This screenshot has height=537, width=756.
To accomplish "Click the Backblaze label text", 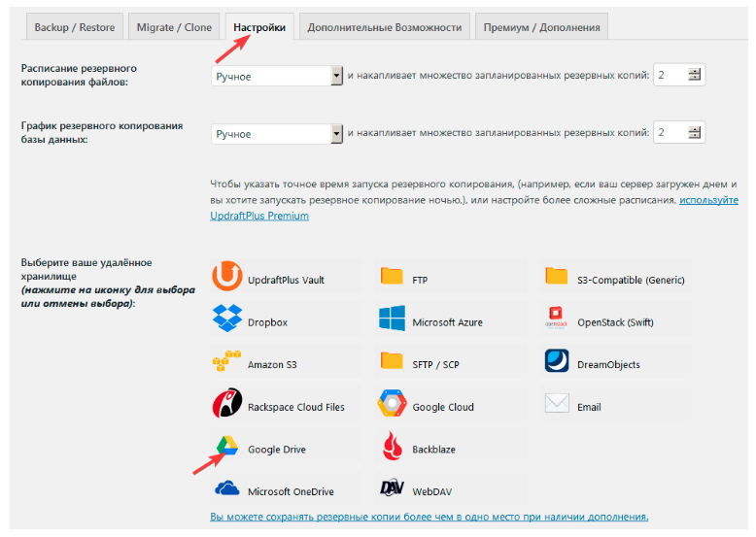I will [x=433, y=450].
